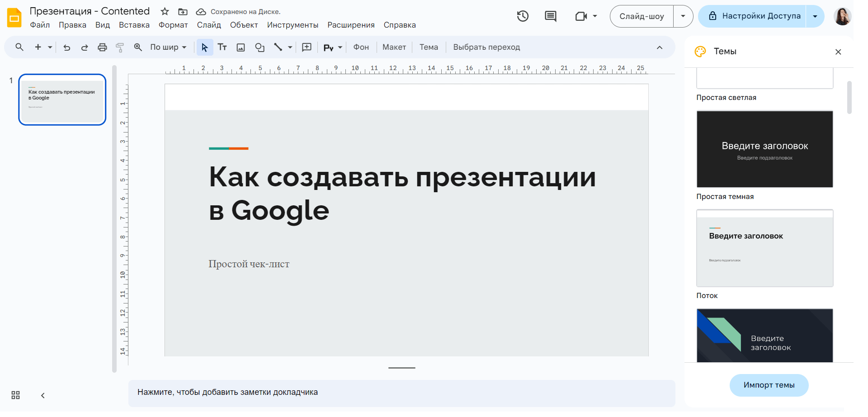Viewport: 868px width, 417px height.
Task: Open the Справка menu
Action: 400,25
